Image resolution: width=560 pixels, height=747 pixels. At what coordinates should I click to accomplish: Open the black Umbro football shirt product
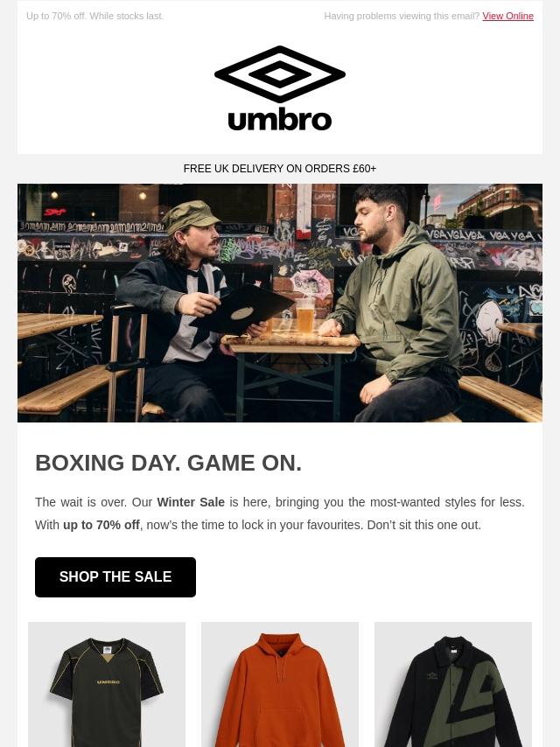coord(107,684)
